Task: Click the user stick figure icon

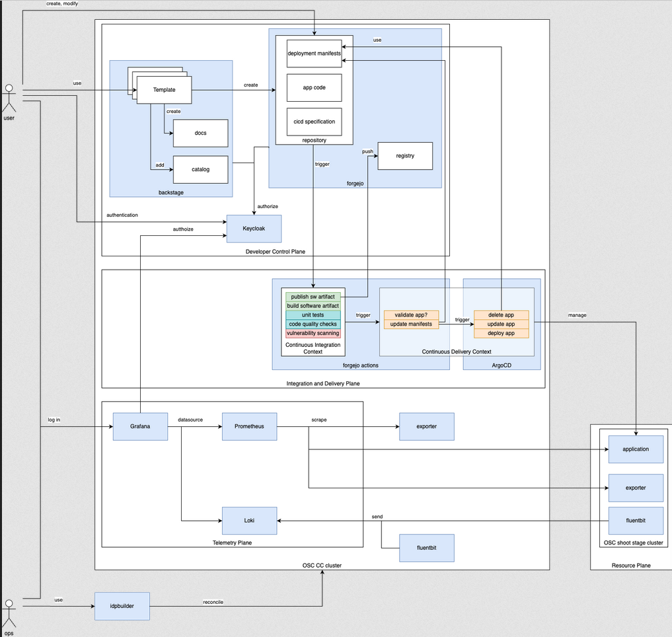Action: pos(9,98)
